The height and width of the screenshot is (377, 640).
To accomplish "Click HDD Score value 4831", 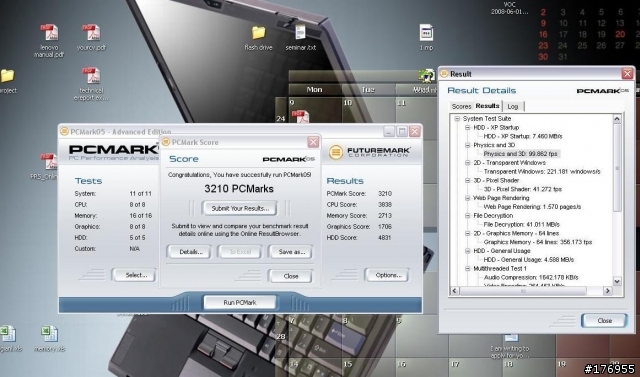I will point(384,237).
